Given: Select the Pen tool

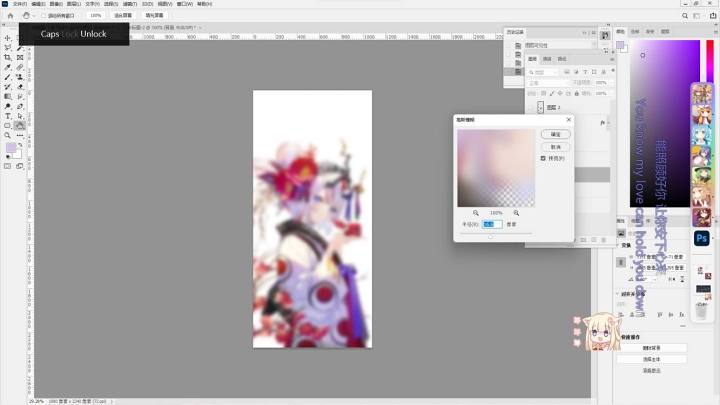Looking at the screenshot, I should pyautogui.click(x=20, y=106).
